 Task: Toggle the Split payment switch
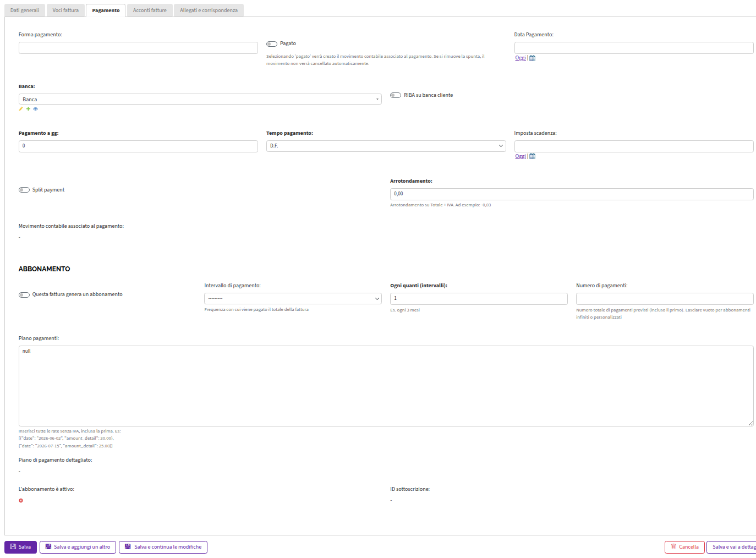[x=24, y=190]
